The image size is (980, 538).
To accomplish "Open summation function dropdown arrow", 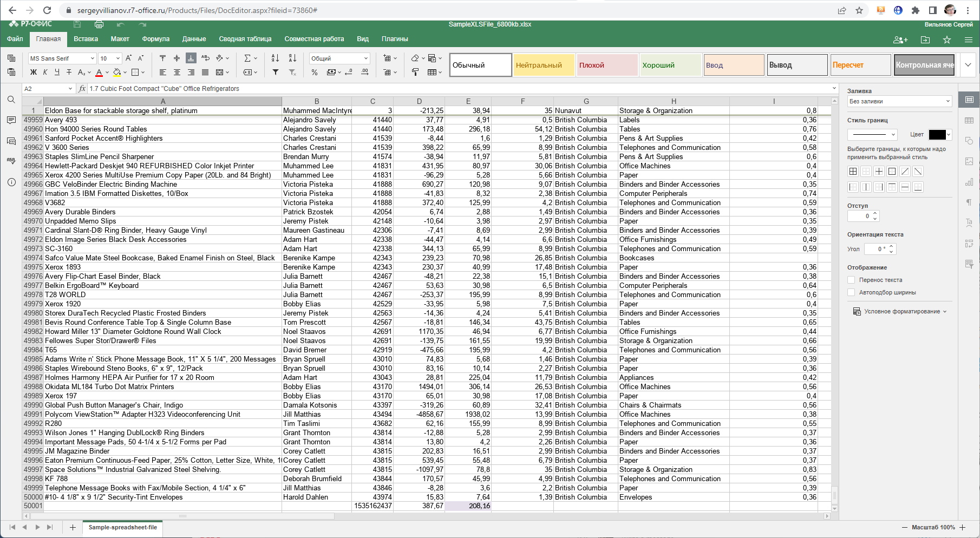I will (x=255, y=58).
